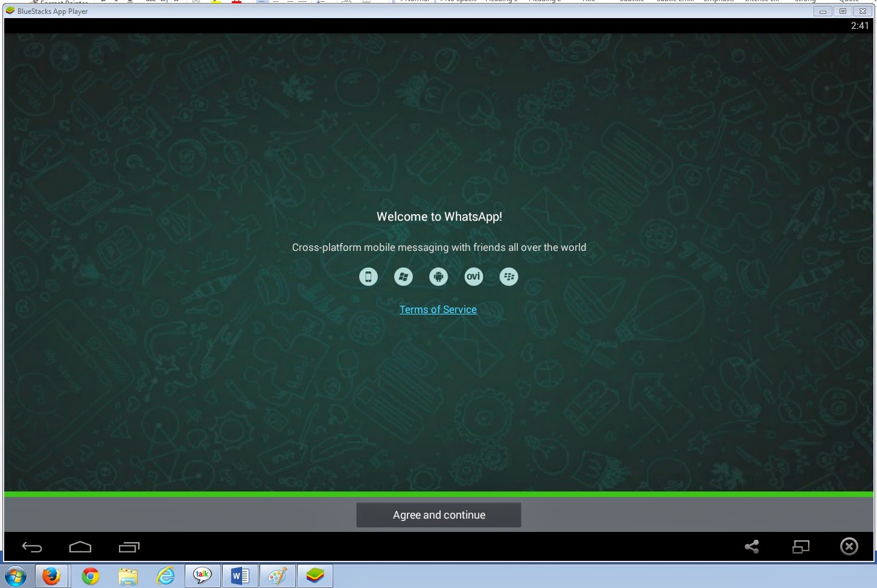Close the BlueStacks App Player window
This screenshot has height=588, width=877.
[x=863, y=11]
